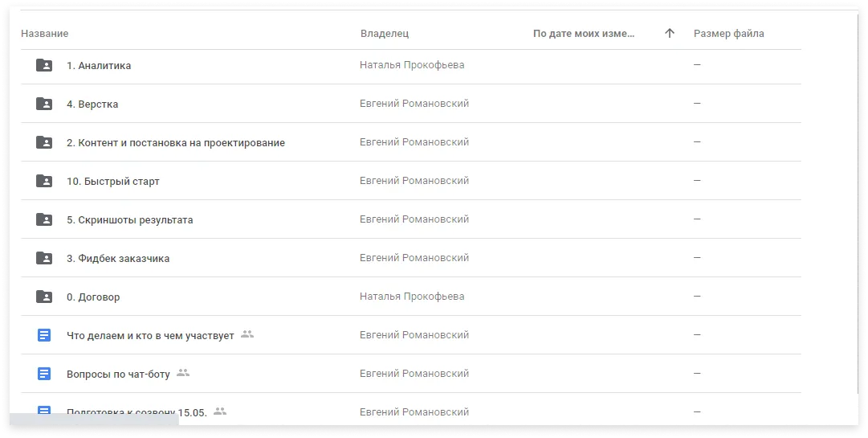Image resolution: width=868 pixels, height=438 pixels.
Task: Select the 5. Скриншоты результата folder row
Action: pyautogui.click(x=411, y=219)
